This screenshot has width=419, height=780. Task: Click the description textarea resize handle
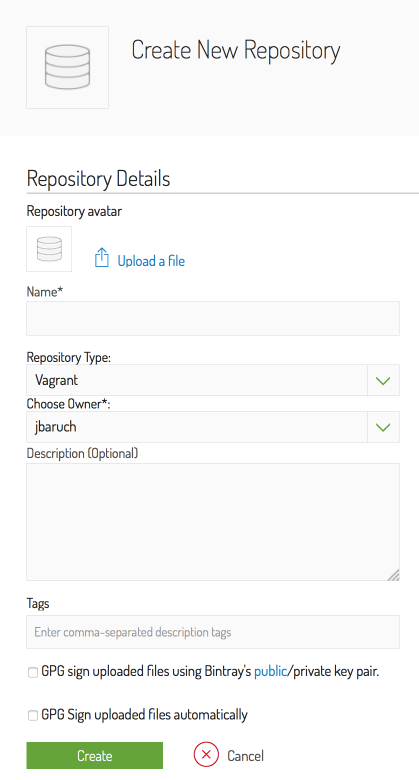(x=394, y=575)
